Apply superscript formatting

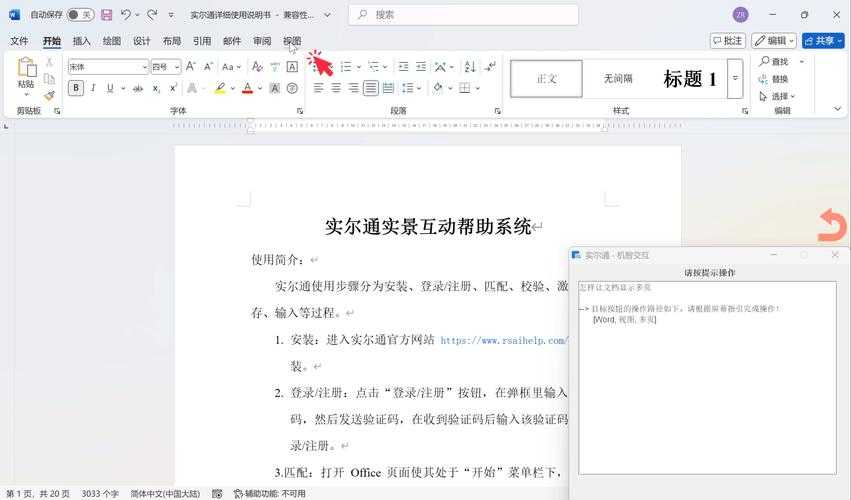click(173, 88)
